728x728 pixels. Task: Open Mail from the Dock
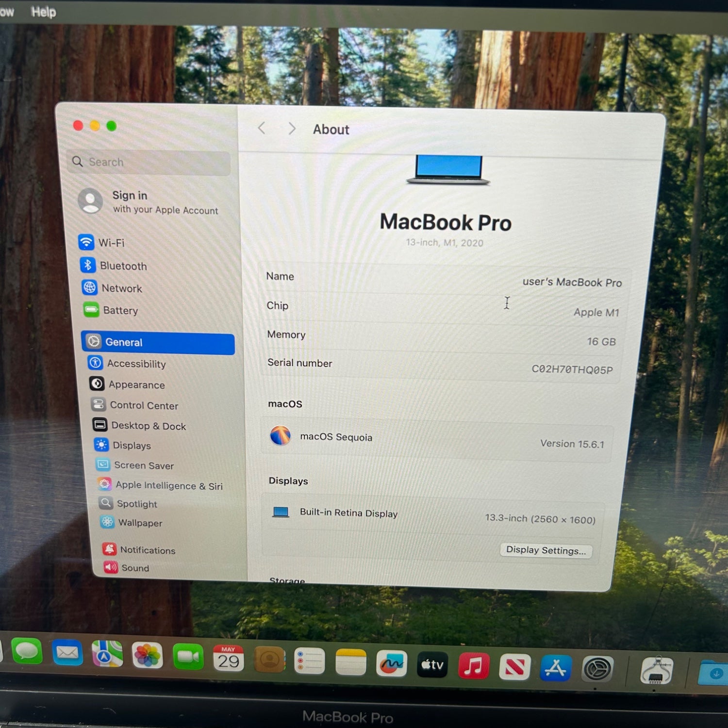pyautogui.click(x=67, y=653)
